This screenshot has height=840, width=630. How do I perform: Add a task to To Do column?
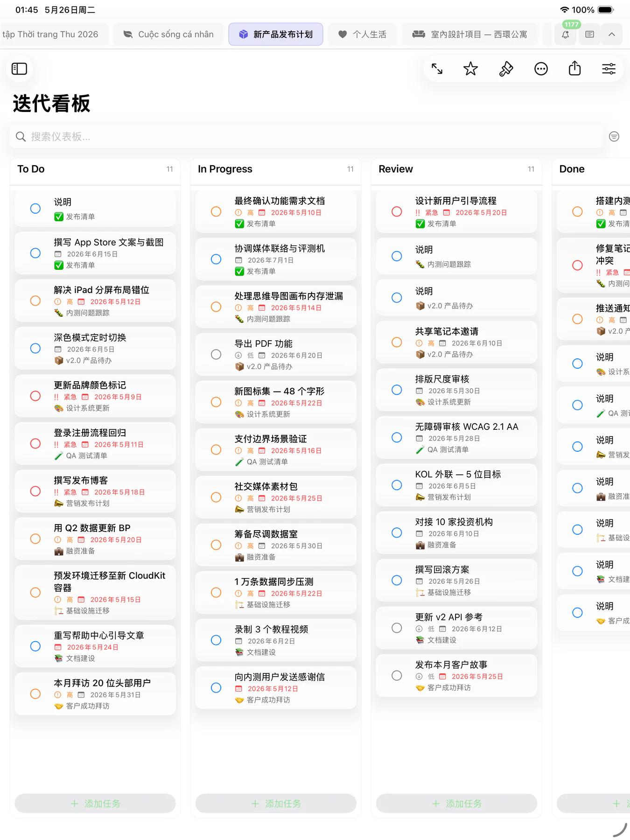coord(95,803)
